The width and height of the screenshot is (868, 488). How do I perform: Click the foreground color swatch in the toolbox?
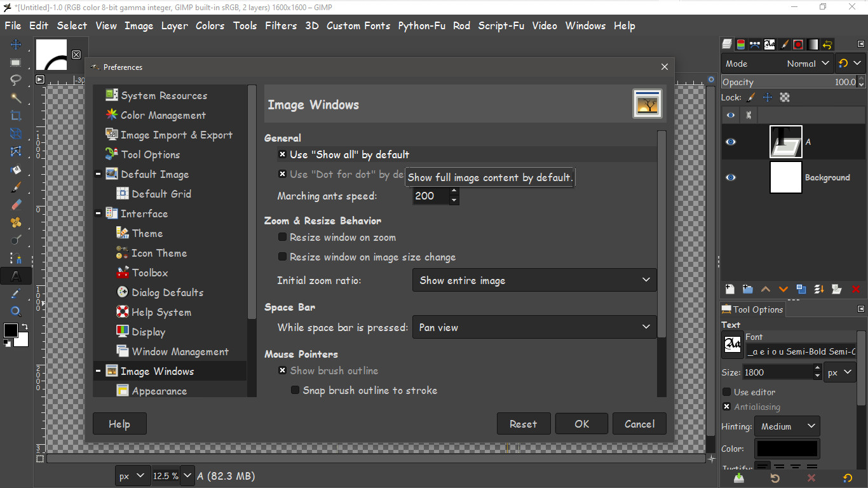11,330
